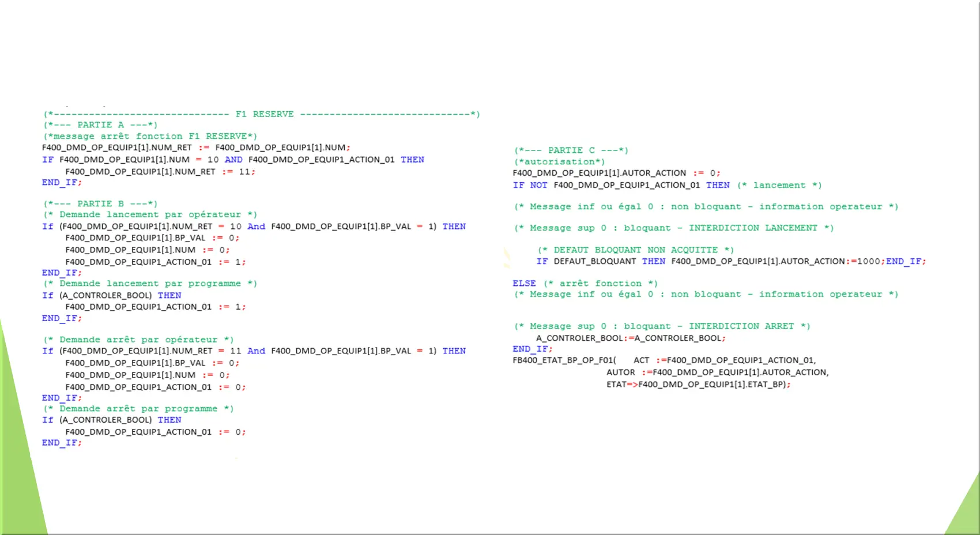Click the function call 'FB400_ETAT_BP_OP_F01('
980x535 pixels.
[564, 360]
